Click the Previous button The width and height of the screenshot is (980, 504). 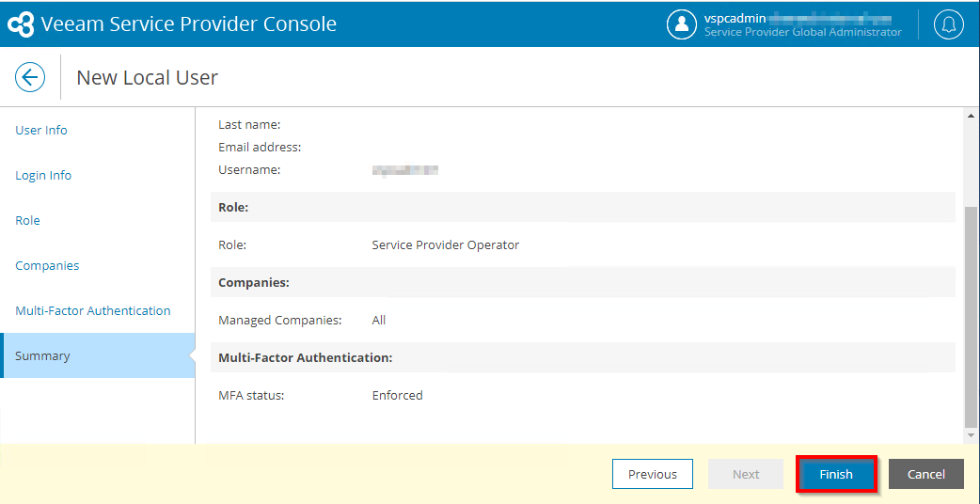(653, 474)
